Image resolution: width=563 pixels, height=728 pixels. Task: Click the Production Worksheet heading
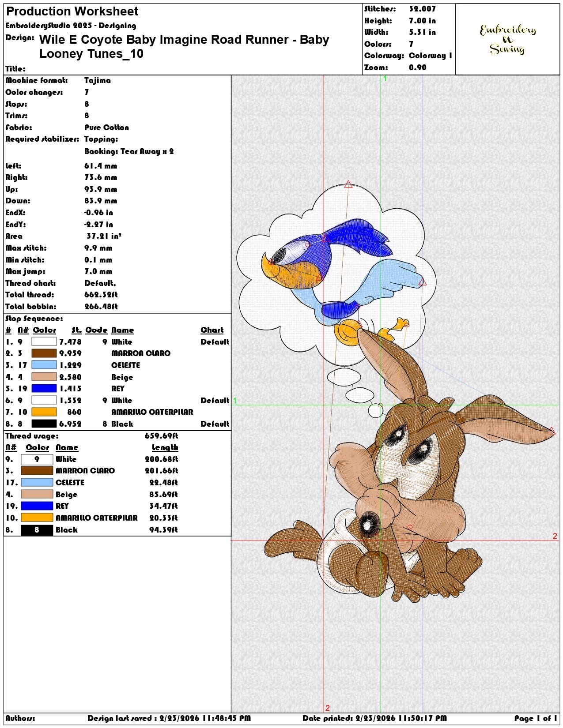pos(72,11)
